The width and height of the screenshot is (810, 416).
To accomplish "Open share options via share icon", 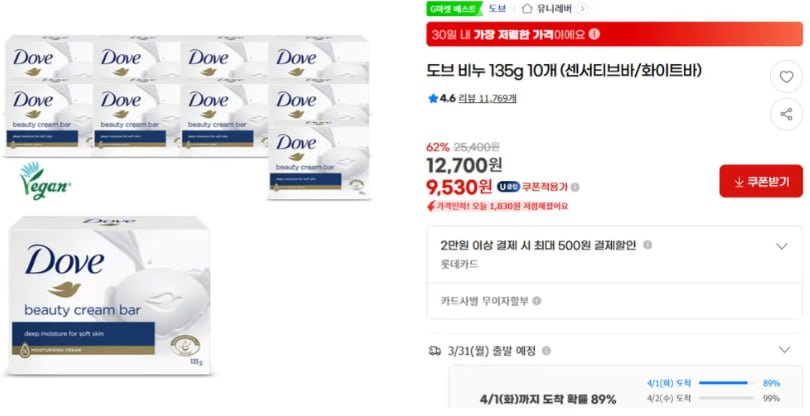I will pos(786,114).
